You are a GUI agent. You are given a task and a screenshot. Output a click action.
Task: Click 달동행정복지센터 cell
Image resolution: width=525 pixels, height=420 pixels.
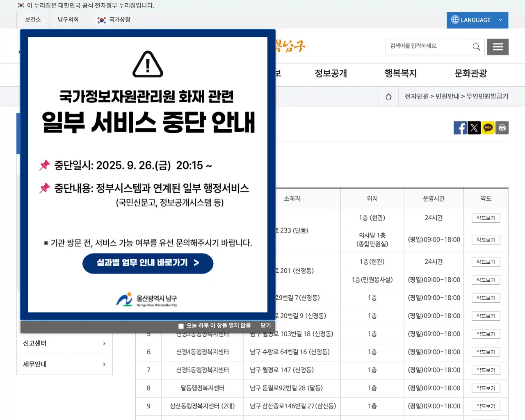coord(203,388)
